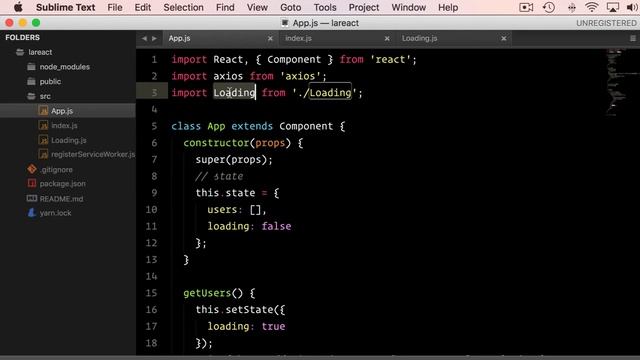Click 'users: [],' in state object

click(237, 210)
